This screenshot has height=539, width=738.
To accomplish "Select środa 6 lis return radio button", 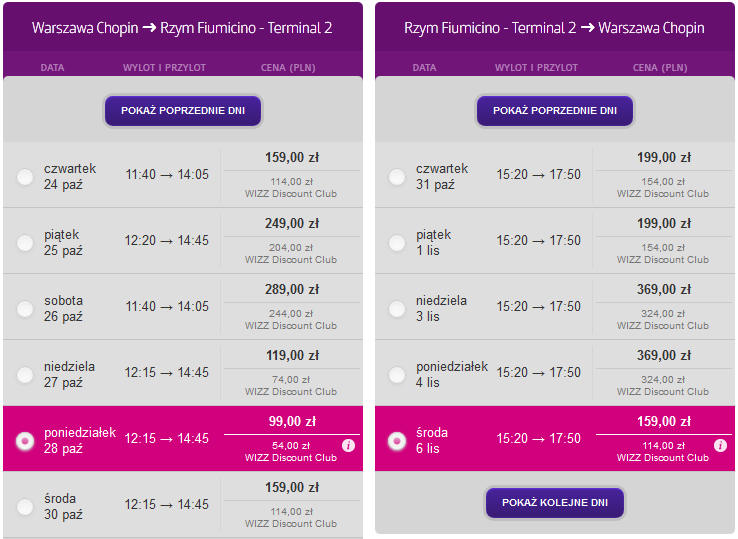I will [397, 441].
